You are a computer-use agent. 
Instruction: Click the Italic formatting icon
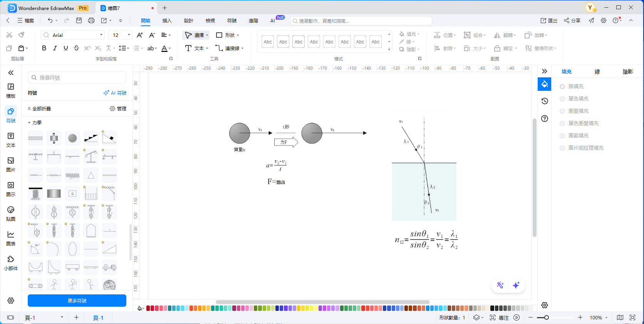point(55,48)
